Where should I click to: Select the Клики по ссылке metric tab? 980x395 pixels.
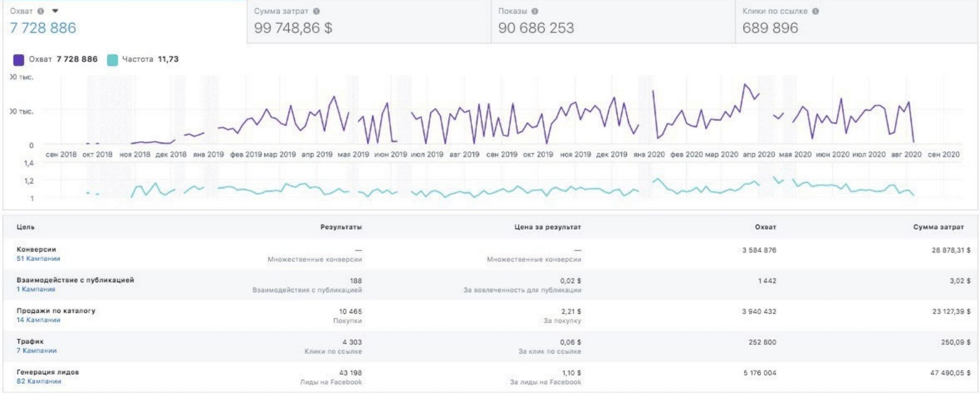[857, 22]
